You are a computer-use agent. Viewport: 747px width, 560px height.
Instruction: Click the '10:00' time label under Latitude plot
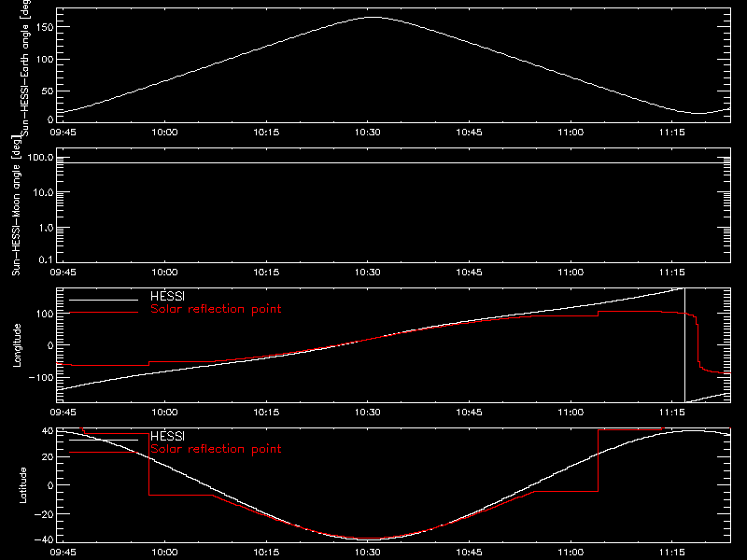coord(164,553)
